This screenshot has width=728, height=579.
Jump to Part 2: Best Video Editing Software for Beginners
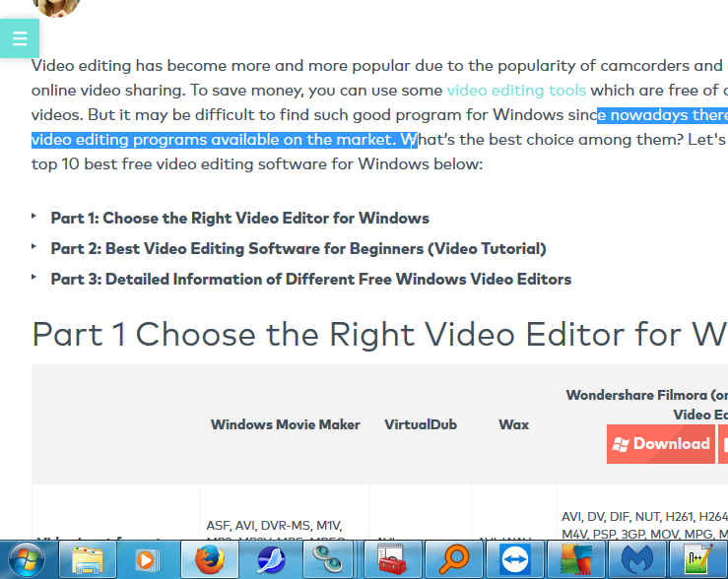click(x=298, y=249)
